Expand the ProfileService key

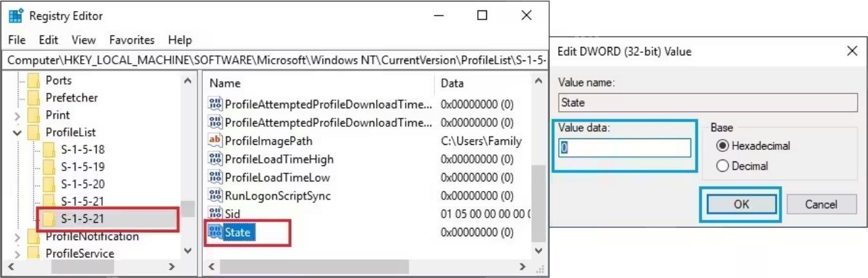17,254
